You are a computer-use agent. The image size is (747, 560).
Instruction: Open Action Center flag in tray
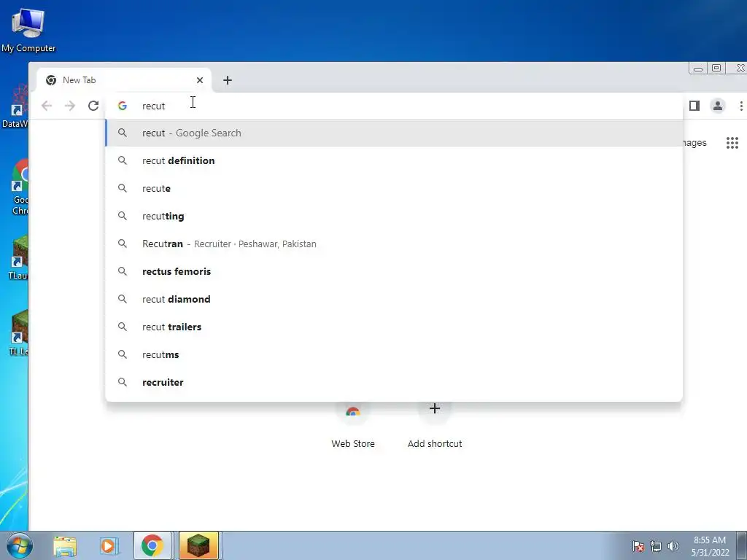coord(638,546)
